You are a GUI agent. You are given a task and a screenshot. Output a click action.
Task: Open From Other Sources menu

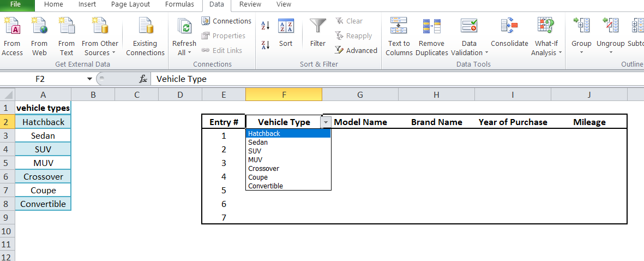pos(100,37)
